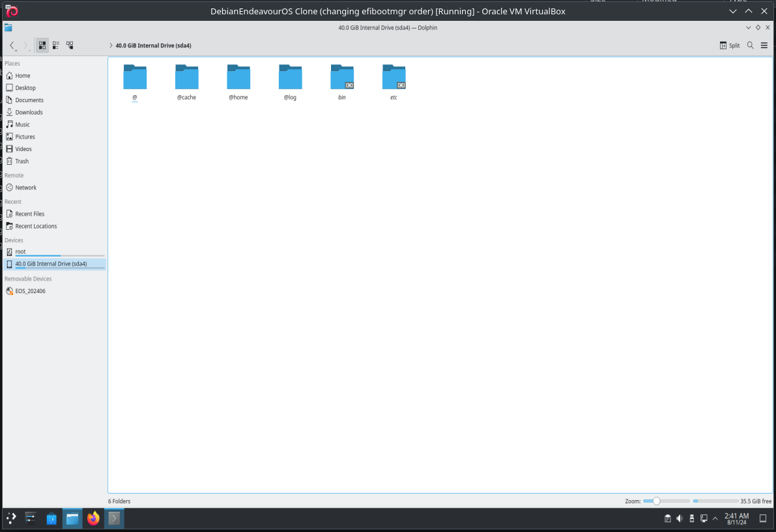Open the root device entry
The image size is (776, 532).
(x=21, y=251)
